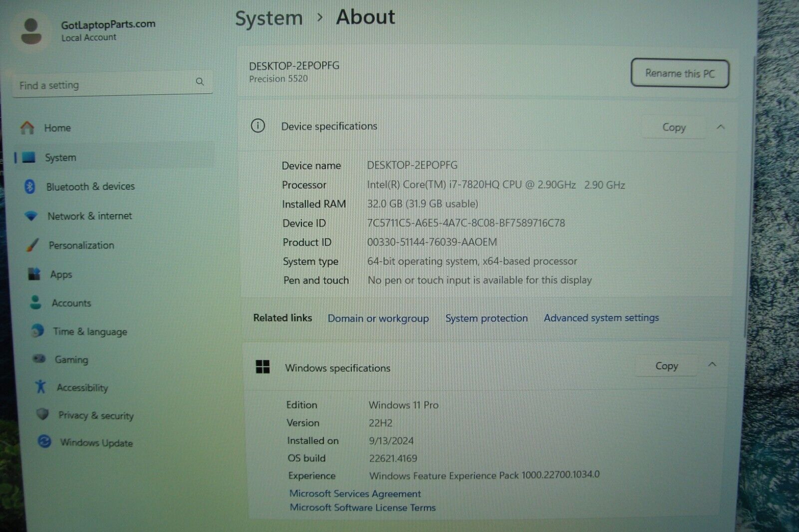This screenshot has width=799, height=532.
Task: Collapse the Device specifications section
Action: [x=721, y=127]
